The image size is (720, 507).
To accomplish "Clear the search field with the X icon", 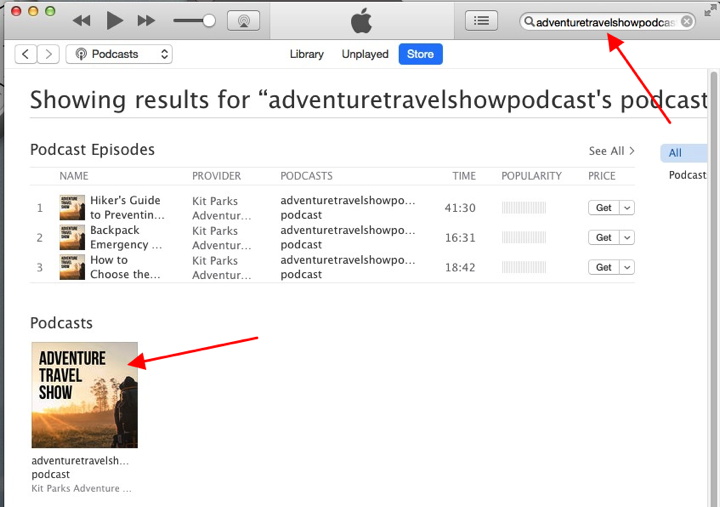I will pos(687,22).
